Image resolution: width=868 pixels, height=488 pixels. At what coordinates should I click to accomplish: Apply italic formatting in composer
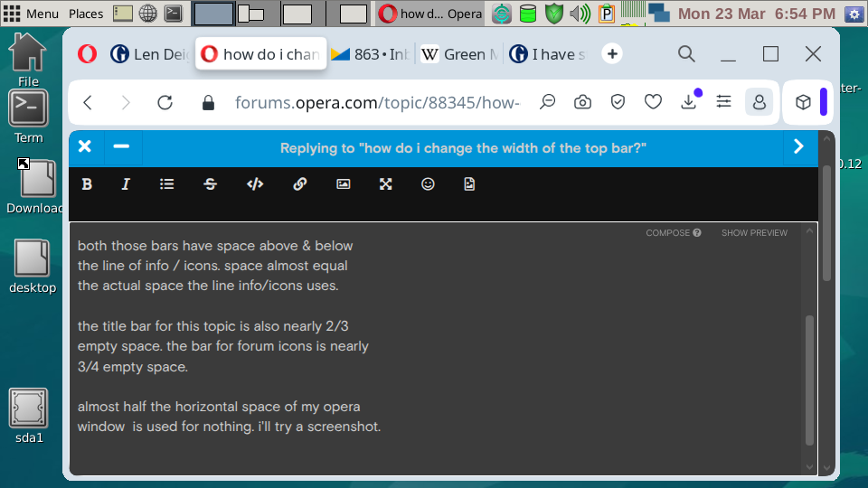(126, 184)
